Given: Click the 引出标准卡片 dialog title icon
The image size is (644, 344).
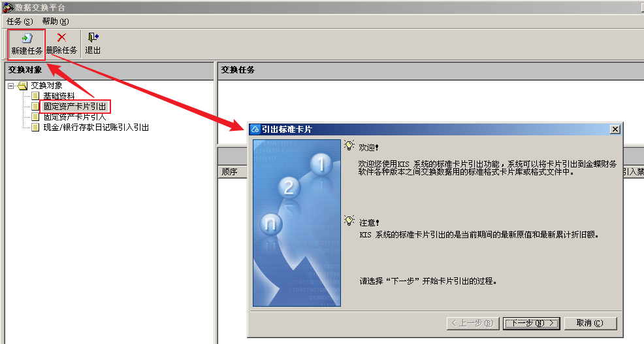Looking at the screenshot, I should tap(255, 129).
